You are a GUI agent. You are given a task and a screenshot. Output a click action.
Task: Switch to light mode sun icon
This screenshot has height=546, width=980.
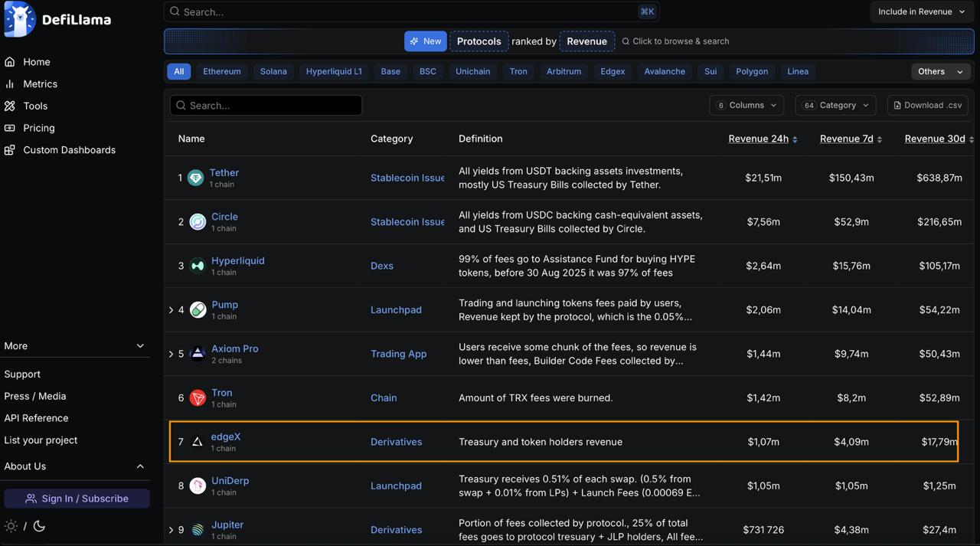click(11, 526)
